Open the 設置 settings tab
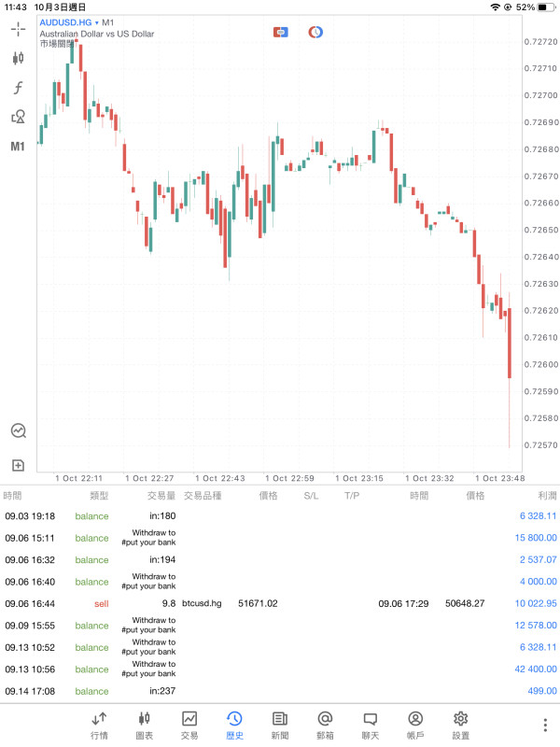 tap(460, 726)
